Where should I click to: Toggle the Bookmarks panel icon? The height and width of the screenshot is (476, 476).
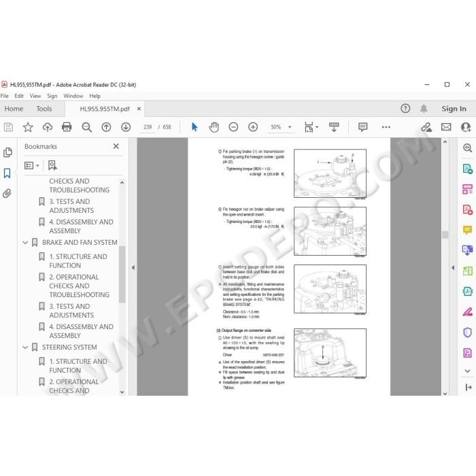tap(7, 173)
